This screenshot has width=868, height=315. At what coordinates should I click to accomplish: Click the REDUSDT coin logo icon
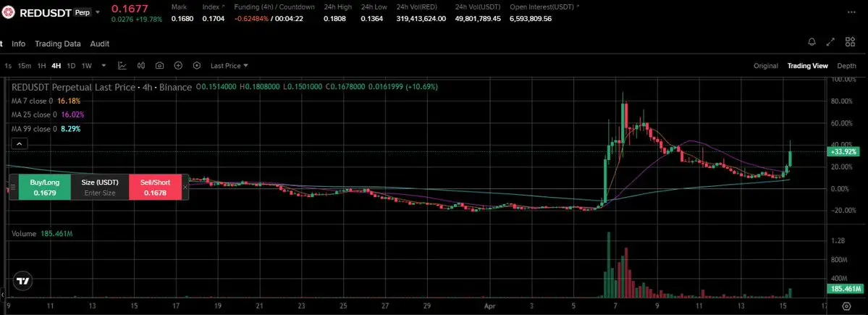8,13
